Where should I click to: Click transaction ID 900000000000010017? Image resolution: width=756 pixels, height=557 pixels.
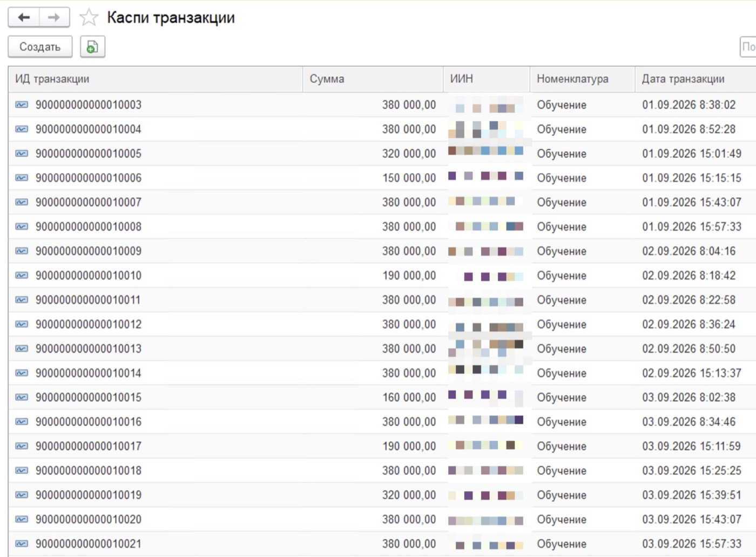pos(89,446)
